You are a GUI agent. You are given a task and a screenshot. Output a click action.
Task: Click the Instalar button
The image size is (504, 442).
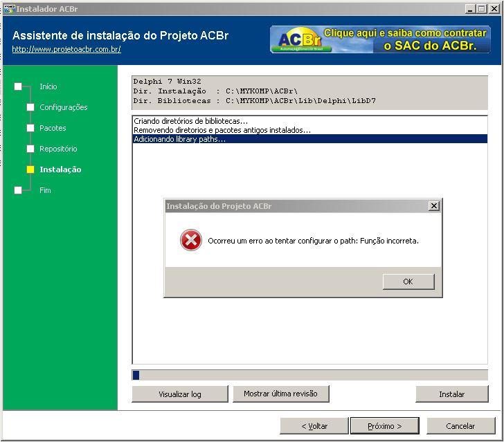pyautogui.click(x=452, y=394)
